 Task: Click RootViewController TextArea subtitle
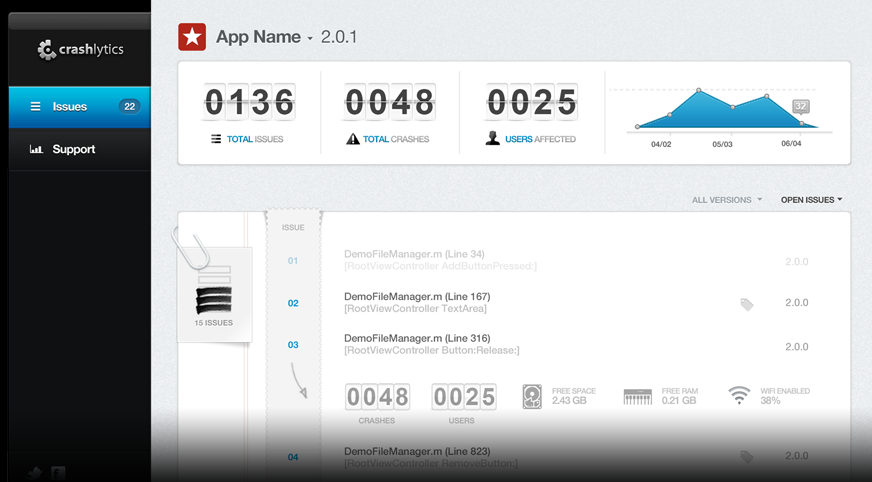pos(415,309)
